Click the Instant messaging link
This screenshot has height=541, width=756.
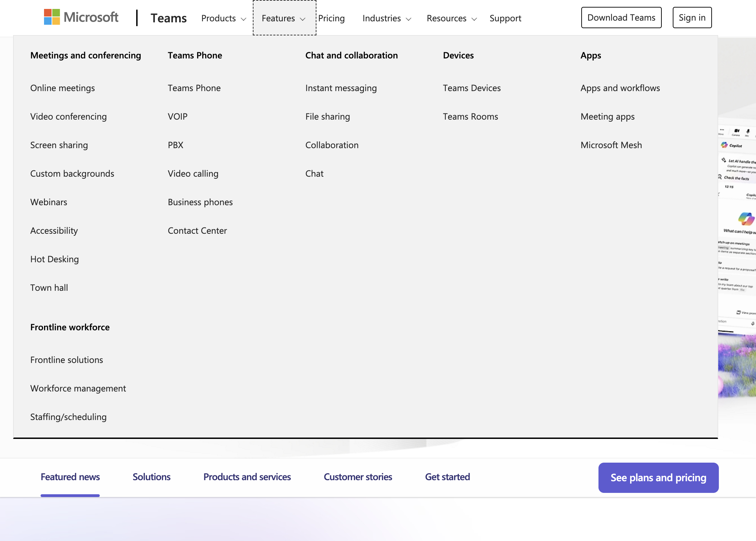341,88
